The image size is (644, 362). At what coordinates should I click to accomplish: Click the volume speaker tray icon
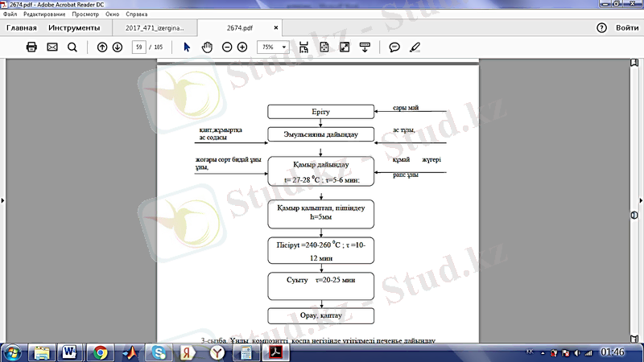coord(577,353)
